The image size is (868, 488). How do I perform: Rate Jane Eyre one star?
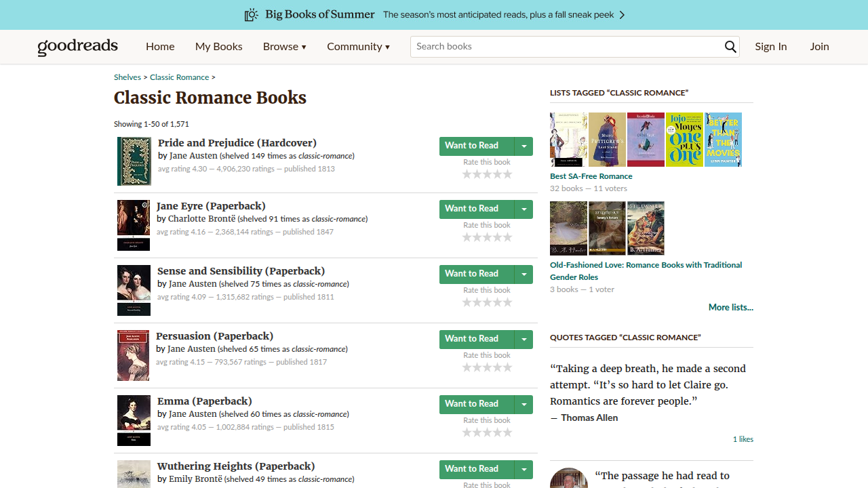tap(467, 237)
